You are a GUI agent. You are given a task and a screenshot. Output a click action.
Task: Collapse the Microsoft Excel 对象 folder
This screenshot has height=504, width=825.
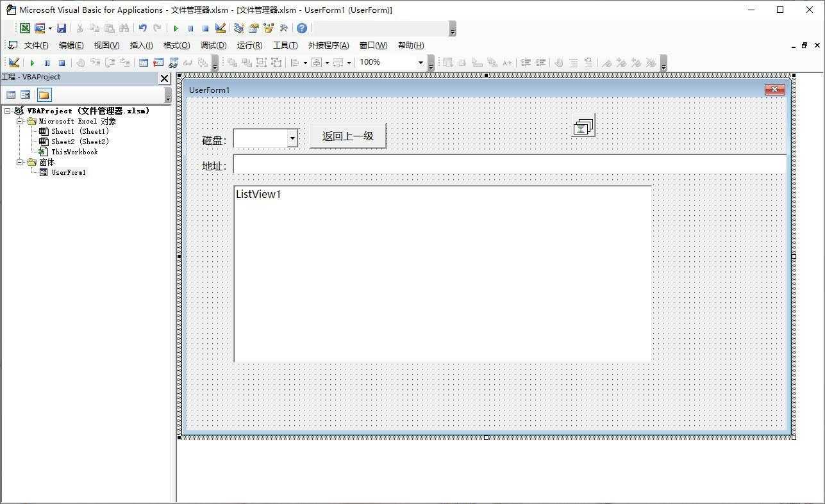(19, 121)
